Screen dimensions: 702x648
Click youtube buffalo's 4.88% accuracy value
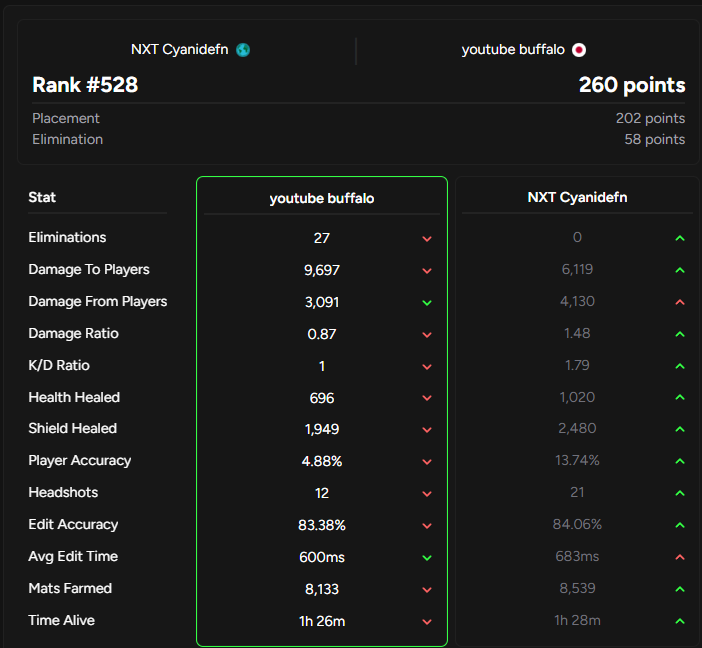(x=322, y=461)
